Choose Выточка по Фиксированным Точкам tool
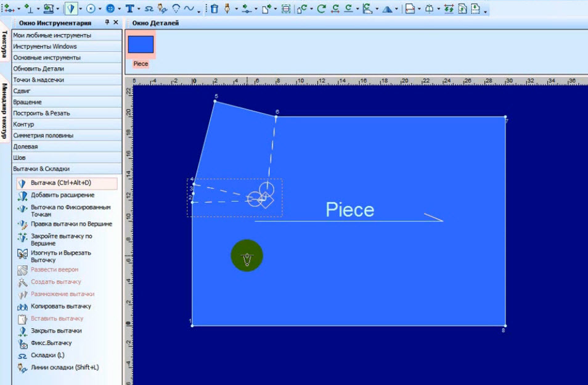Image resolution: width=588 pixels, height=385 pixels. (65, 210)
